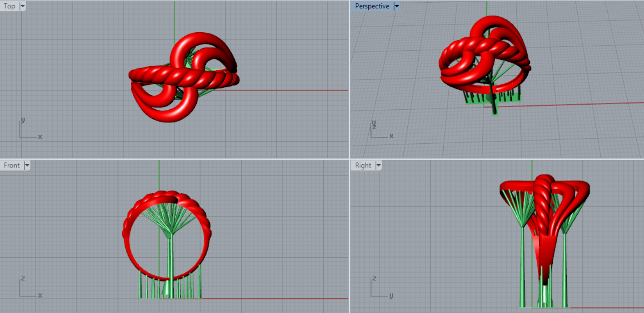Select the leftmost green pillar in Right viewport
The height and width of the screenshot is (313, 644).
point(522,272)
